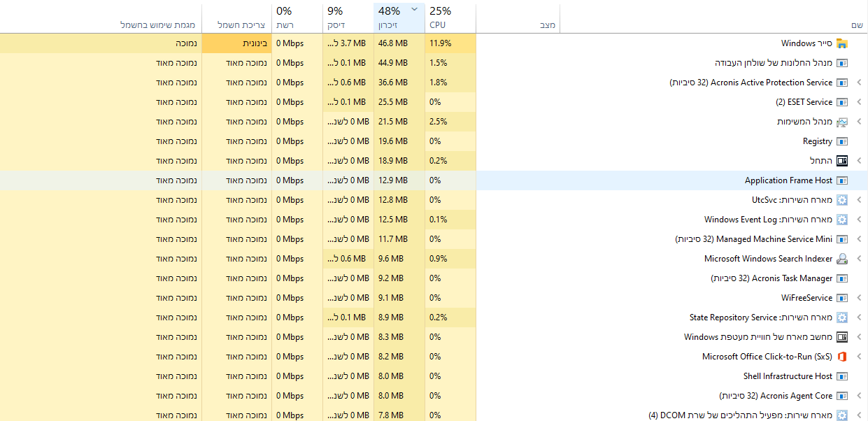Click the Application Frame Host icon
The width and height of the screenshot is (868, 421).
[842, 180]
